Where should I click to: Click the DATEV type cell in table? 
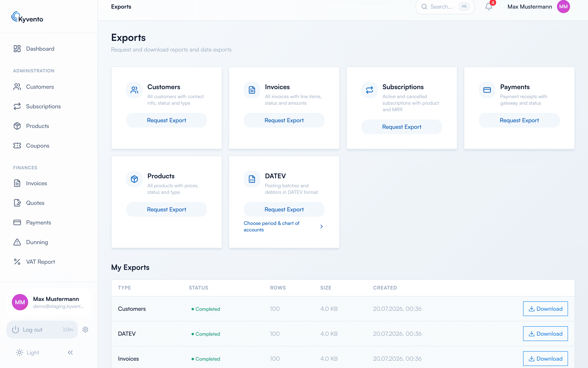127,334
